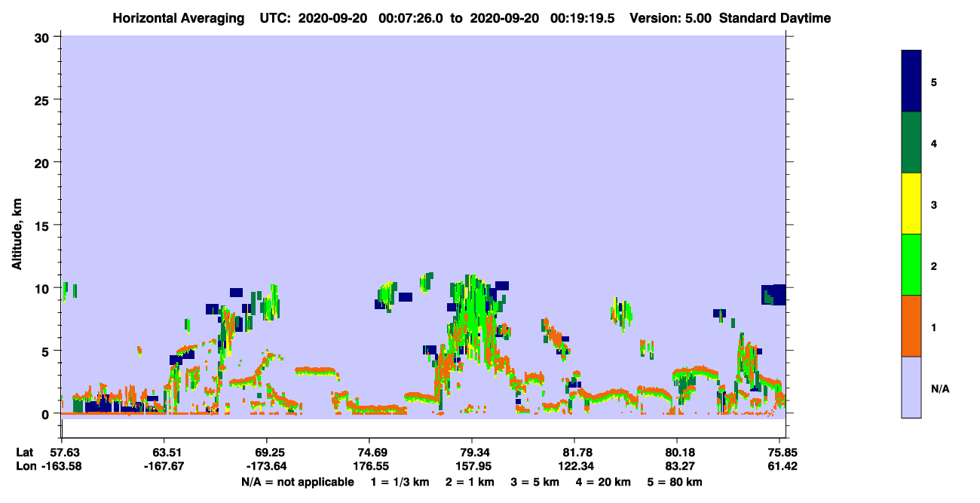This screenshot has height=503, width=980.
Task: Click the colorbar label 2
Action: (934, 265)
